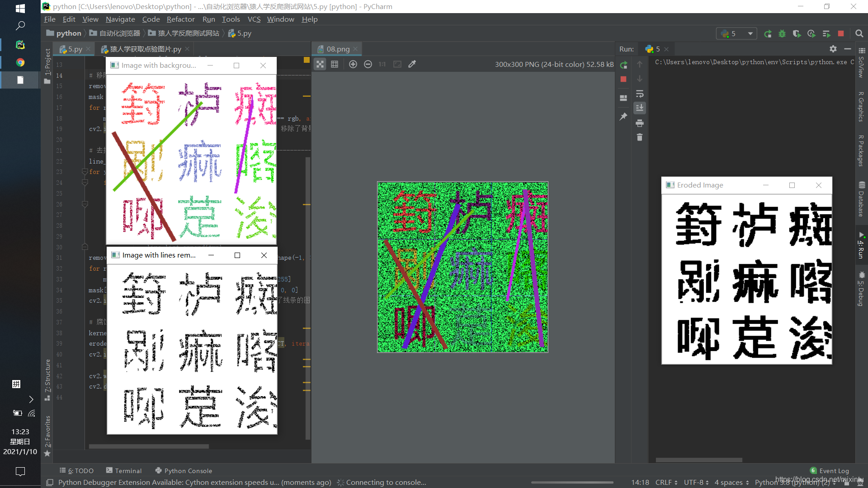Image resolution: width=868 pixels, height=488 pixels.
Task: Open the Refactor menu
Action: 180,19
